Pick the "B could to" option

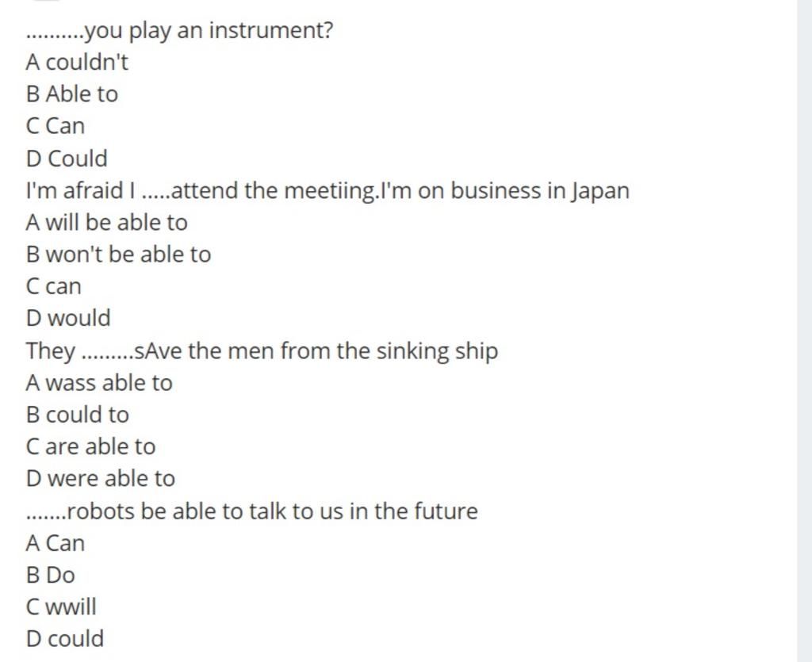coord(78,415)
